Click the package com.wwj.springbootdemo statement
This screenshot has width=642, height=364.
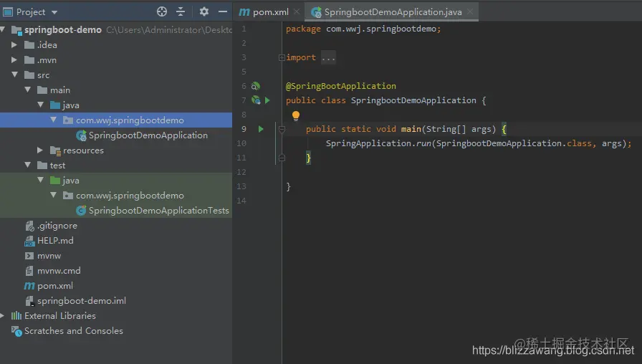[x=363, y=29]
